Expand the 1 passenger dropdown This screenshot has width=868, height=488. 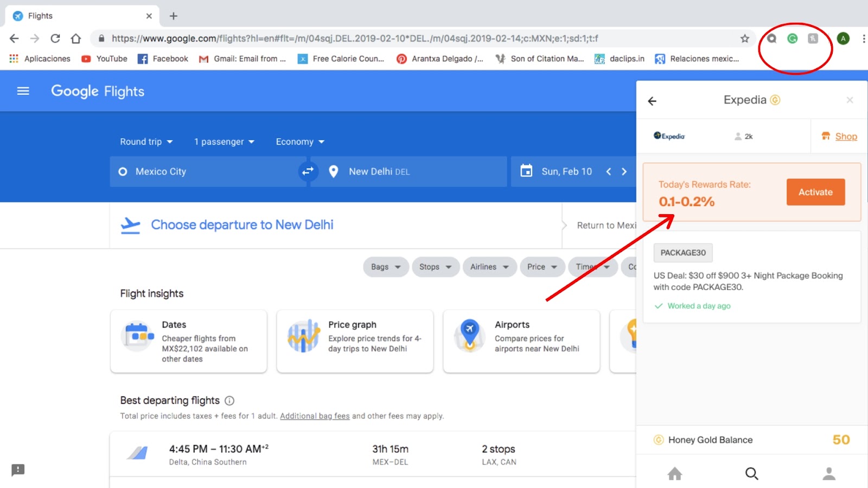point(224,142)
